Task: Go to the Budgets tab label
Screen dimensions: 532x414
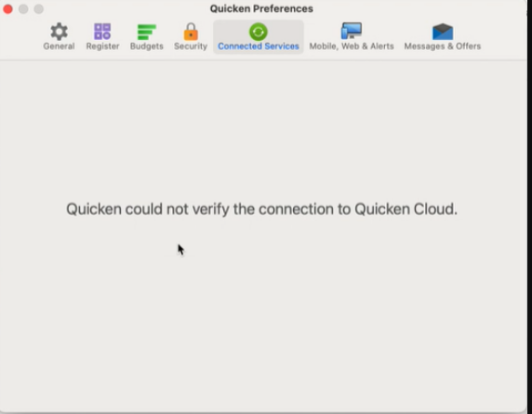Action: point(147,47)
